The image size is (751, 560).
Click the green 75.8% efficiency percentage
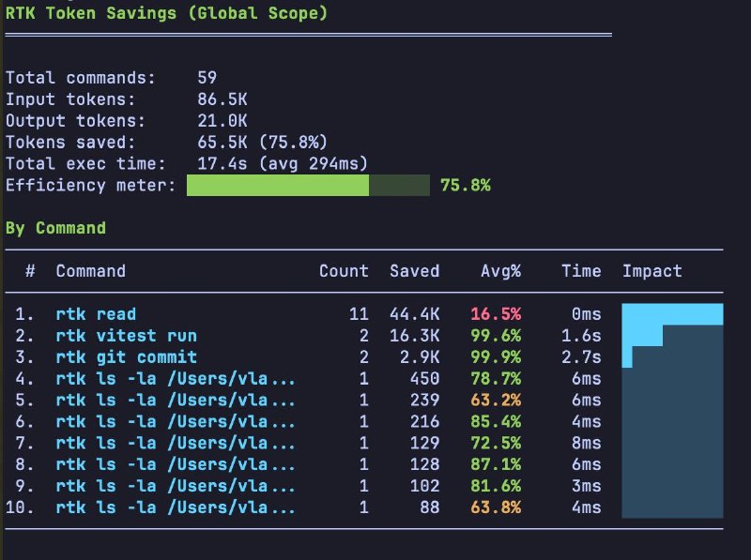[466, 185]
